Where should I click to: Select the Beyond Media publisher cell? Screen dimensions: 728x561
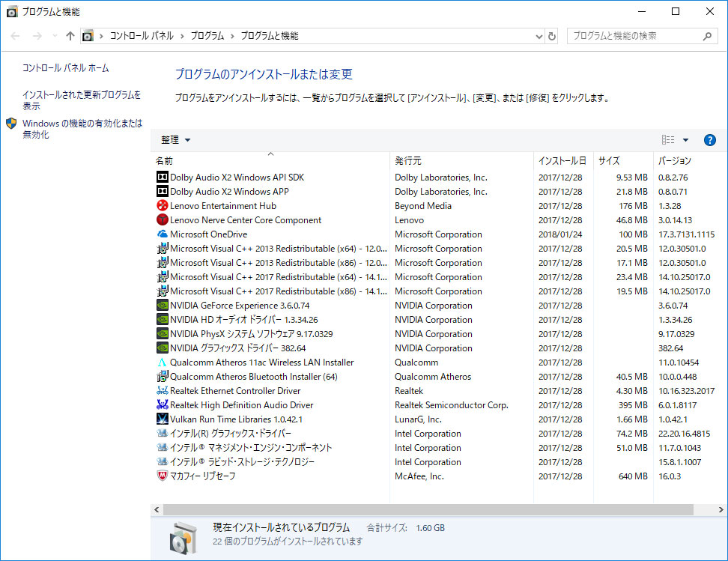[x=423, y=206]
